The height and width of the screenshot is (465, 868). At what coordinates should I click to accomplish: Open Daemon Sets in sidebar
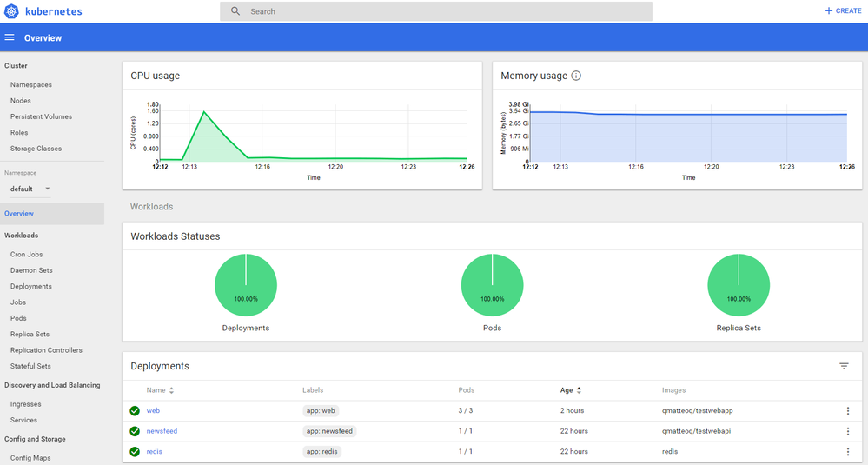click(31, 270)
